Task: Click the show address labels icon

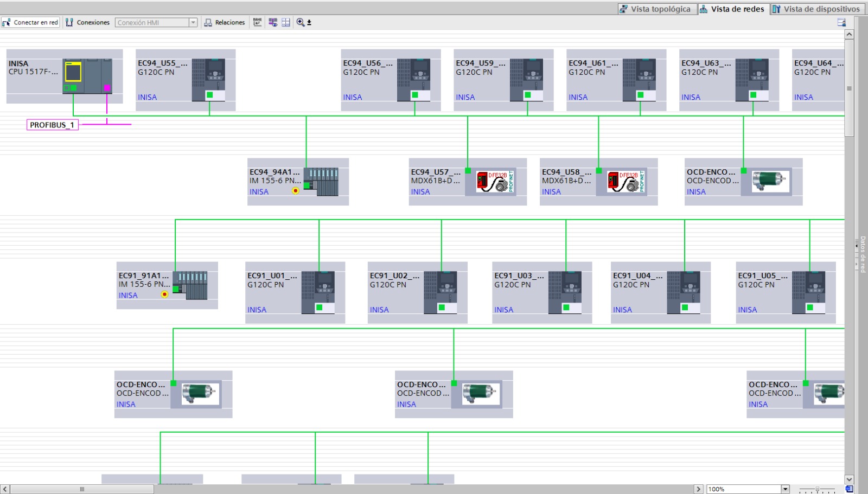Action: point(257,22)
